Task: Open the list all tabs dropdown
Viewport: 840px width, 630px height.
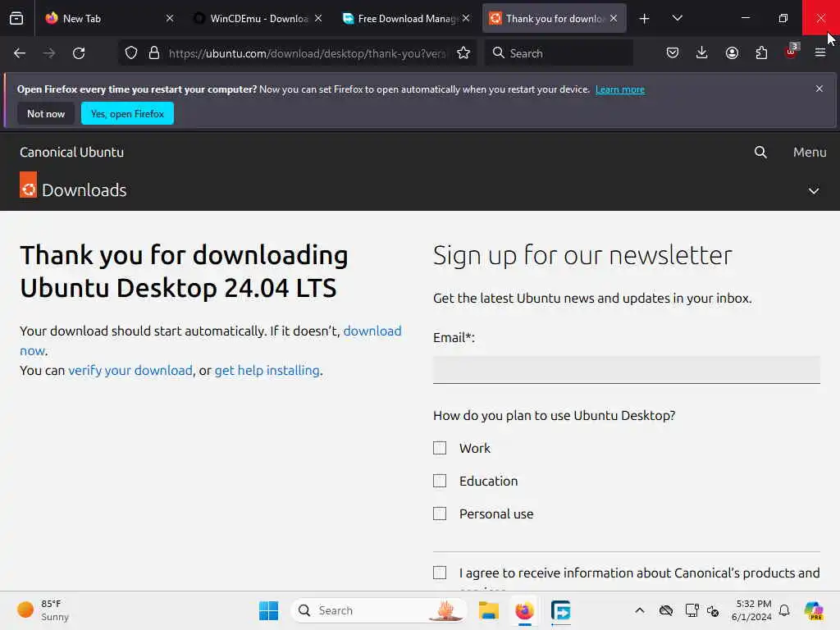Action: click(677, 18)
